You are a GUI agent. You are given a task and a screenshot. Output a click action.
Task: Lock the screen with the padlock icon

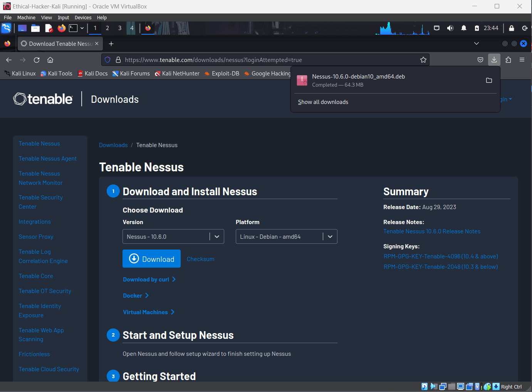(512, 28)
